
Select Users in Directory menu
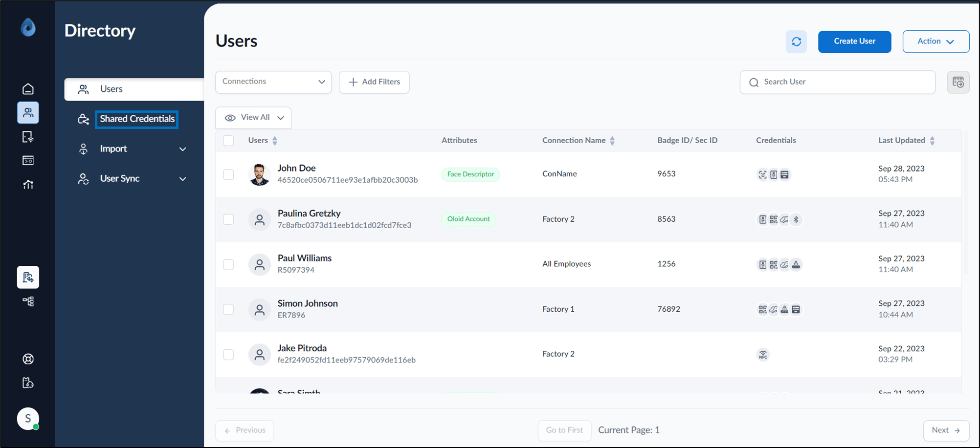134,89
